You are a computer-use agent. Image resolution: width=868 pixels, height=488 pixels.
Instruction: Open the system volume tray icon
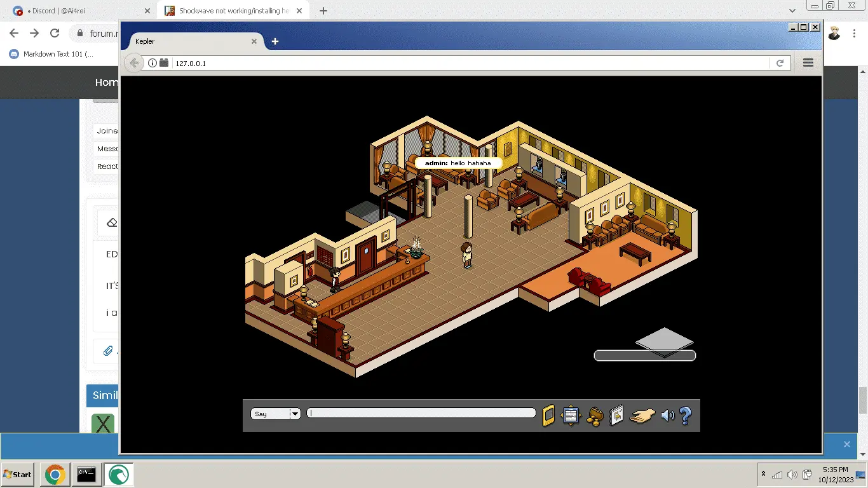click(792, 475)
